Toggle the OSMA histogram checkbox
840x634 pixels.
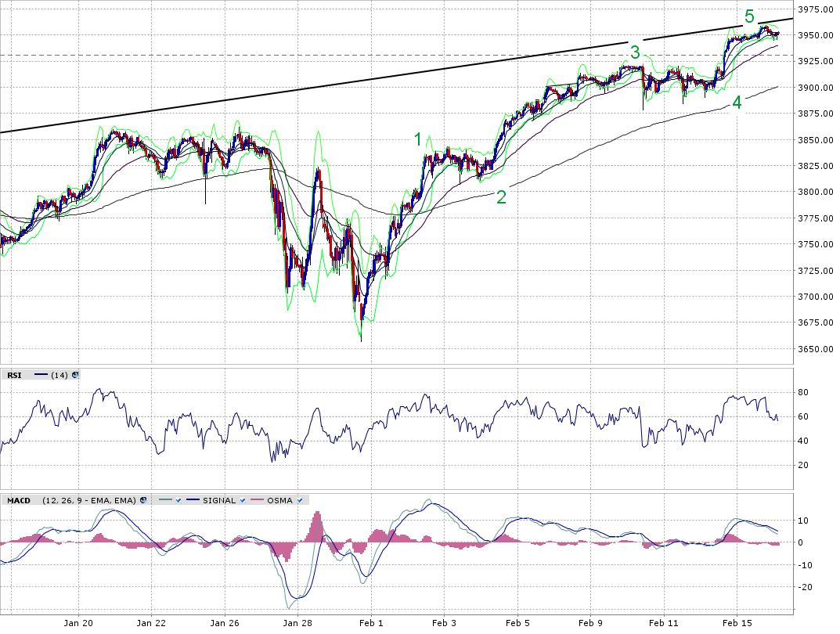(300, 501)
